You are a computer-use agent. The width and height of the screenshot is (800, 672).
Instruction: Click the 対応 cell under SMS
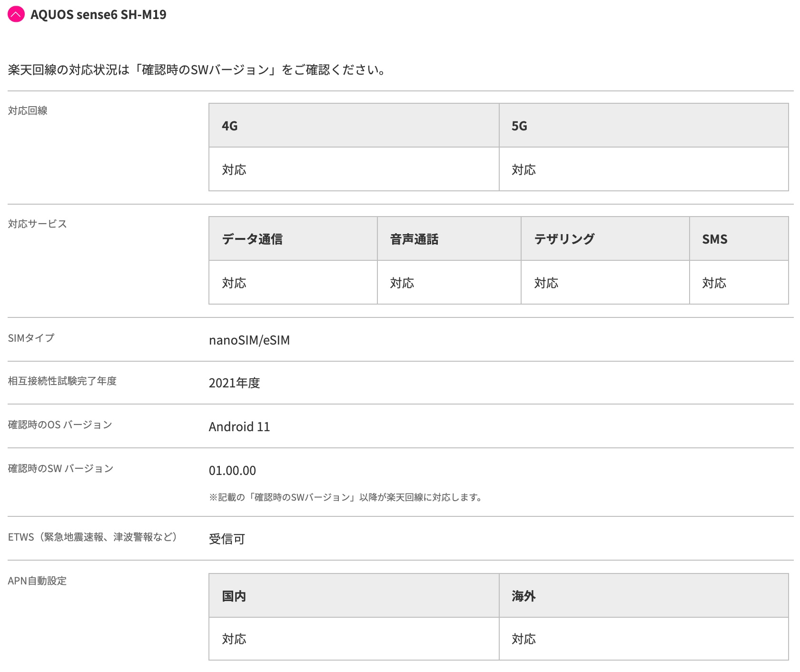point(739,283)
